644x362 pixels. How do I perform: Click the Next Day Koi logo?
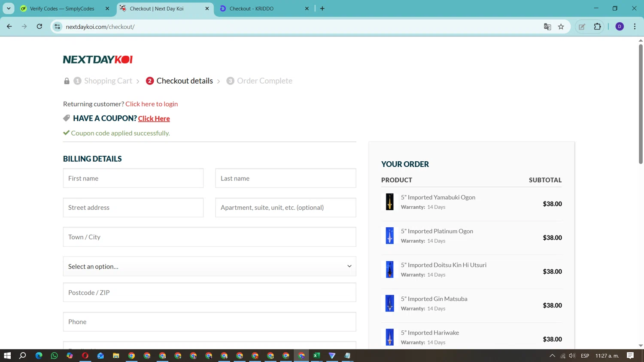point(98,60)
